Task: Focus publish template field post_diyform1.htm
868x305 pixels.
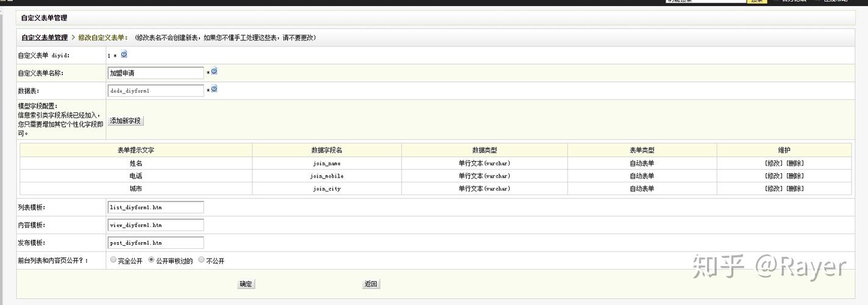Action: coord(155,243)
